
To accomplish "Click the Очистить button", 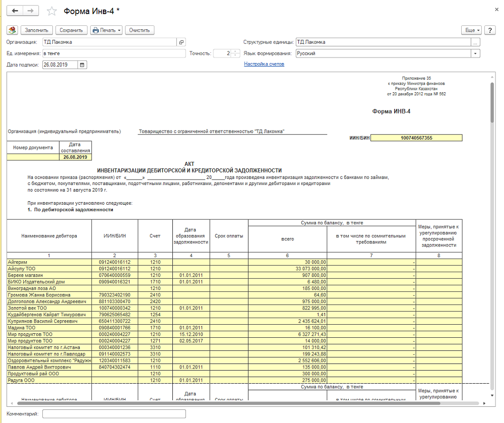I will tap(140, 30).
